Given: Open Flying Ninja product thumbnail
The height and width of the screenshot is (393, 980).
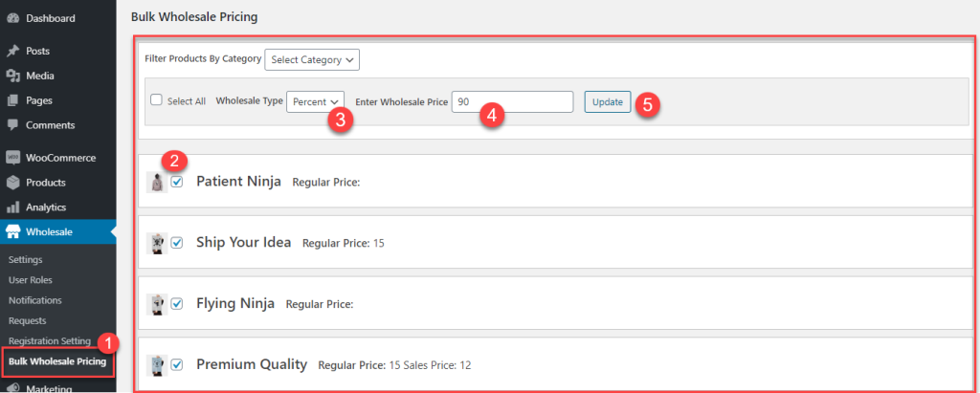Looking at the screenshot, I should tap(157, 304).
